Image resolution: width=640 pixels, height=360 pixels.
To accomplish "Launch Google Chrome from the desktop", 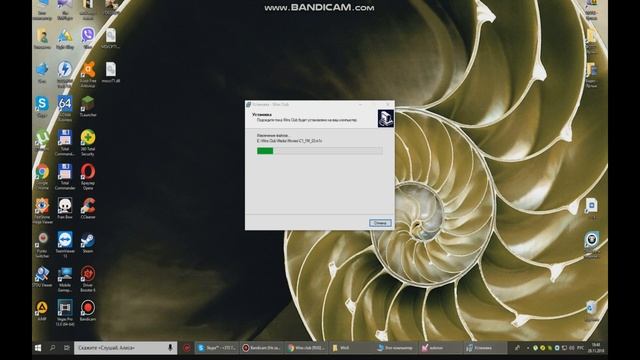I will pos(42,176).
